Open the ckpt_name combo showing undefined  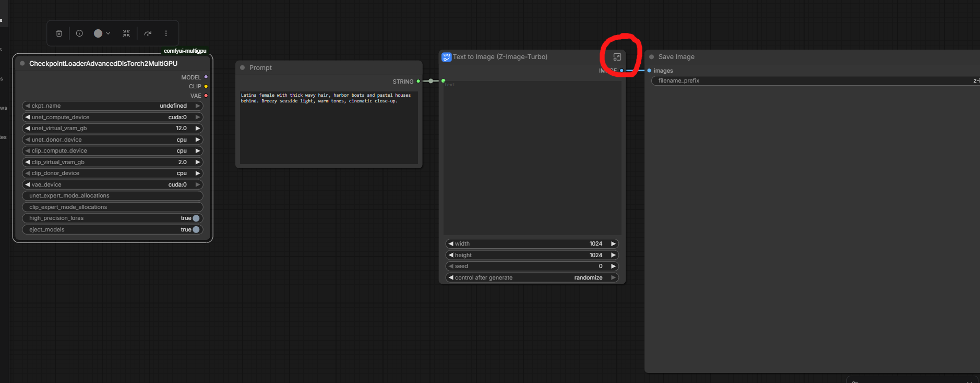point(113,106)
